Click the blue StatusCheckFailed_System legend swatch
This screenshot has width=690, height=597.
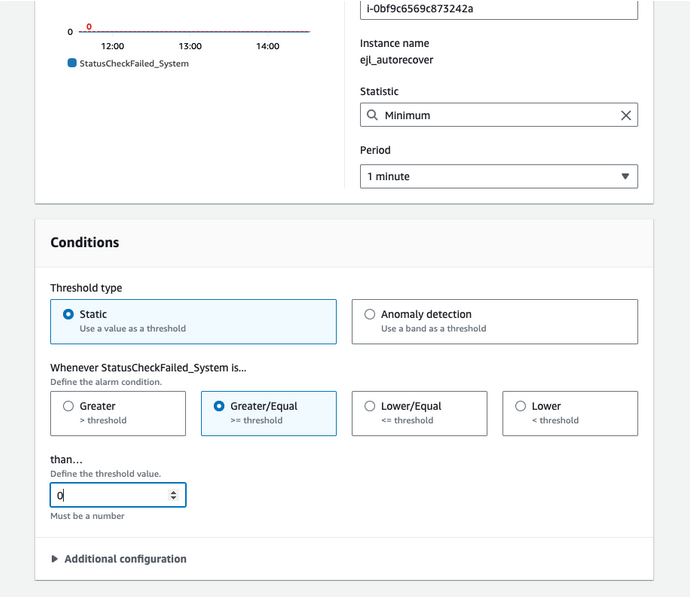72,63
